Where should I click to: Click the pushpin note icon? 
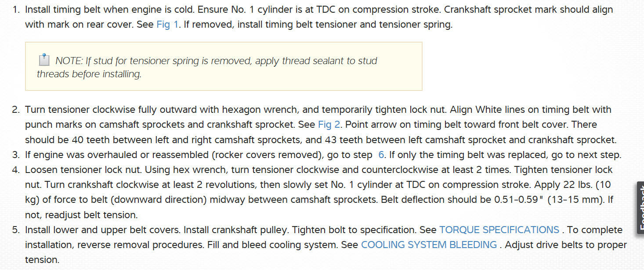click(44, 60)
